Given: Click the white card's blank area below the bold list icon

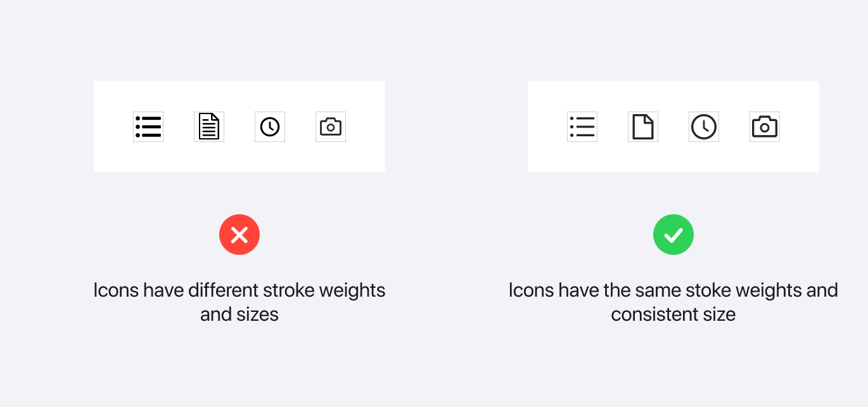Looking at the screenshot, I should [x=148, y=157].
